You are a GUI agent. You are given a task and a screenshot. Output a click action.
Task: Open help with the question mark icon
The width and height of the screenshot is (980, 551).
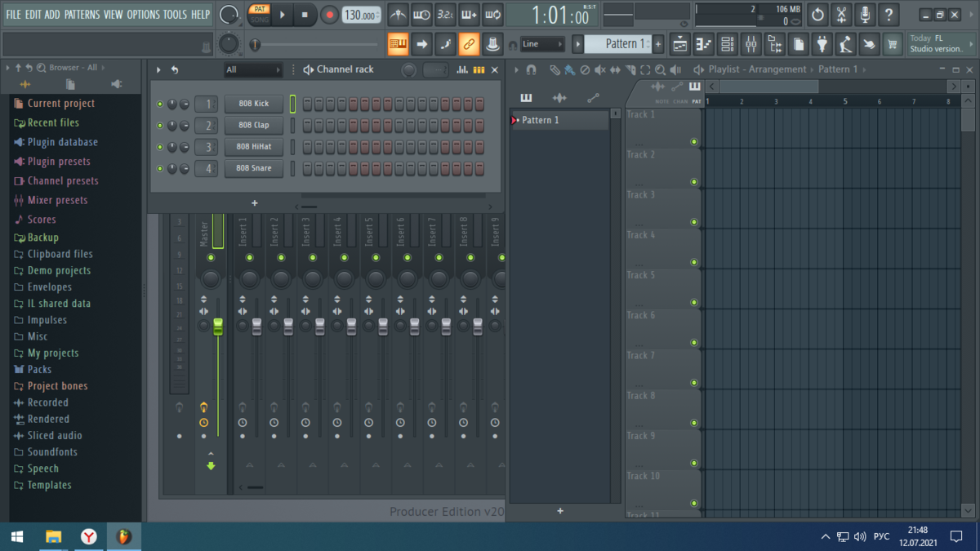(x=889, y=15)
